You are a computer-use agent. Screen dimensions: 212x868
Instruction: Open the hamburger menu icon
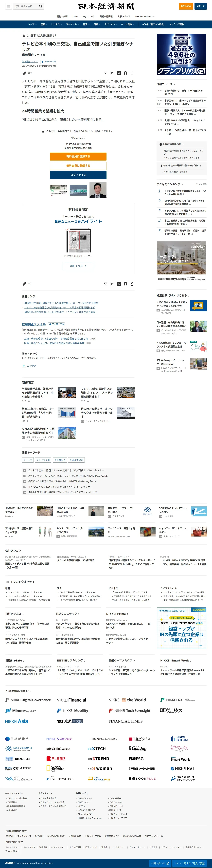click(8, 6)
